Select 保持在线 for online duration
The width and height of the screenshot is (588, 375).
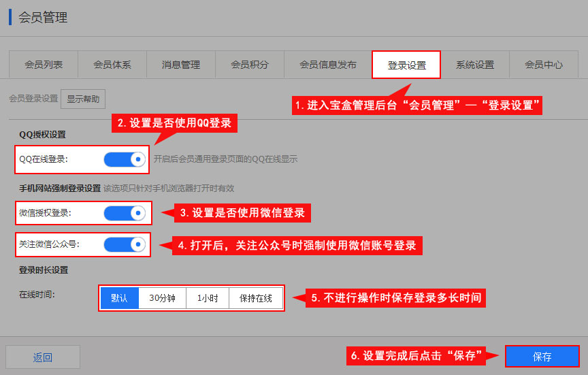pos(256,298)
